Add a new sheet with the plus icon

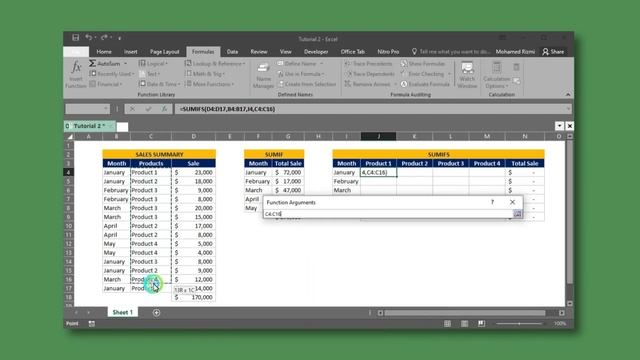(x=156, y=313)
